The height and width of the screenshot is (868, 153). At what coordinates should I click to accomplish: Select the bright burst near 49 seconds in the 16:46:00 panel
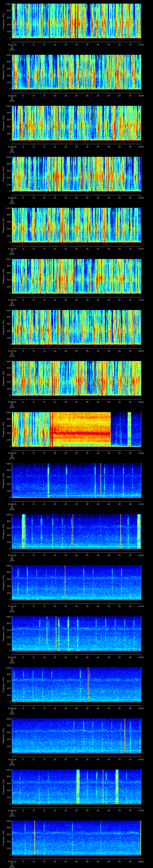(x=117, y=786)
